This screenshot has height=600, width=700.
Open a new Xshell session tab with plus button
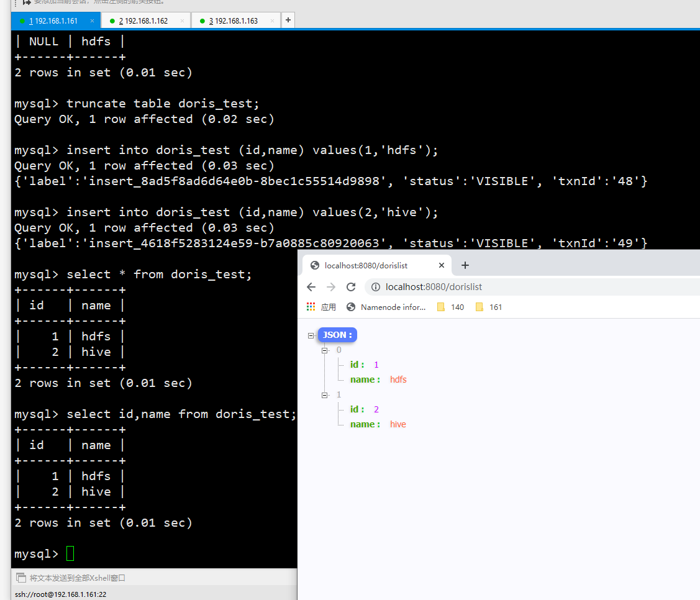point(288,20)
